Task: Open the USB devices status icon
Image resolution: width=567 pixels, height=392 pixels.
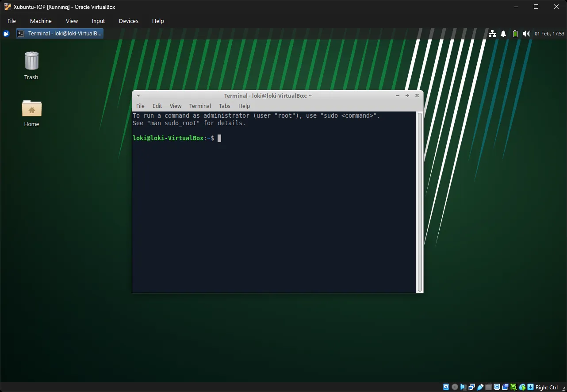Action: 480,387
